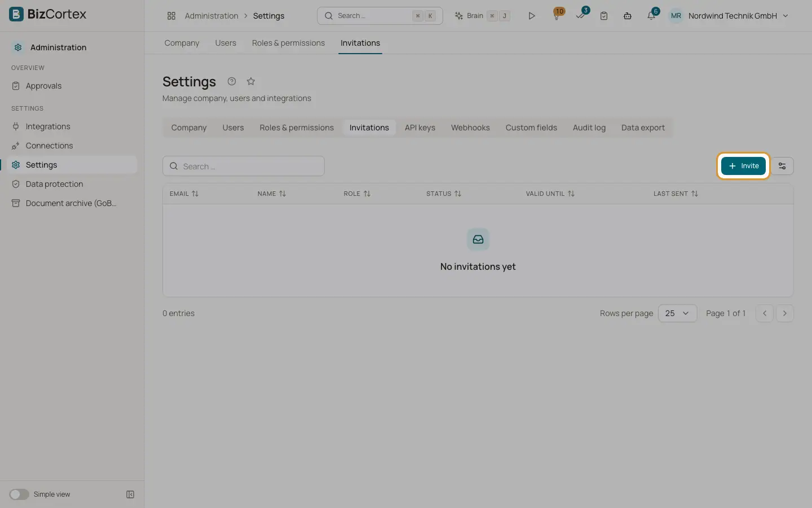Click the BizCortex logo
The height and width of the screenshot is (508, 812).
(48, 14)
